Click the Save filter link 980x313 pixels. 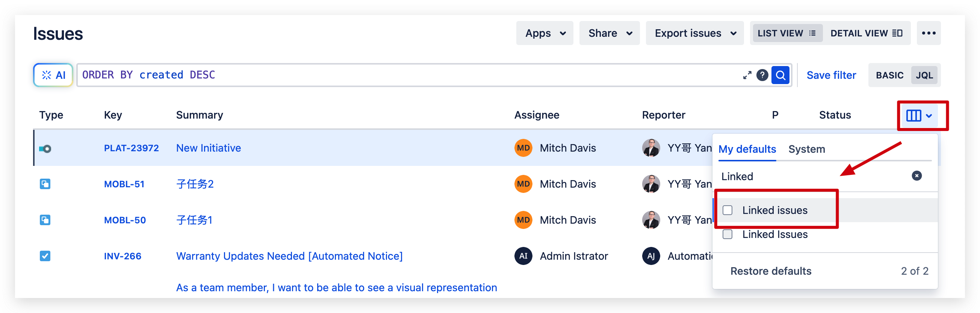831,75
